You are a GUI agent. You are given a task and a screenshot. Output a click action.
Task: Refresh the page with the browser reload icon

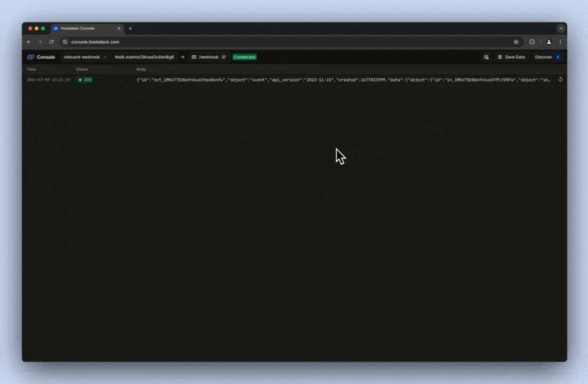click(51, 42)
